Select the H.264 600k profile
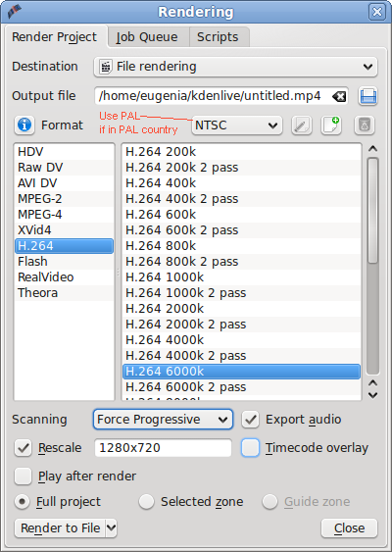Screen dimensions: 392x552 pos(241,215)
